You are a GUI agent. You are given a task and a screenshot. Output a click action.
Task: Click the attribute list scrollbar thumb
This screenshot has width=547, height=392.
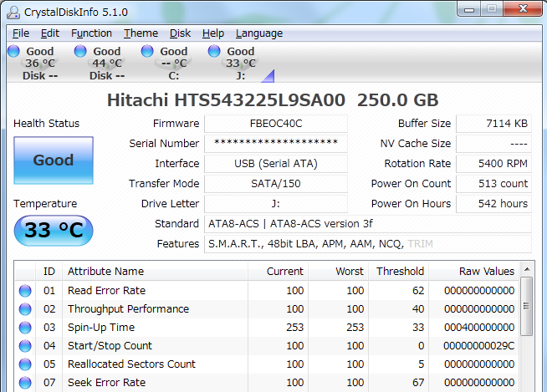[527, 306]
